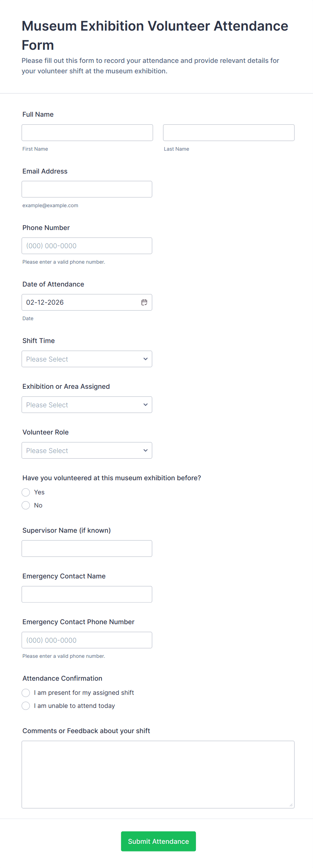Select No for volunteered before
The image size is (313, 868).
[x=26, y=505]
